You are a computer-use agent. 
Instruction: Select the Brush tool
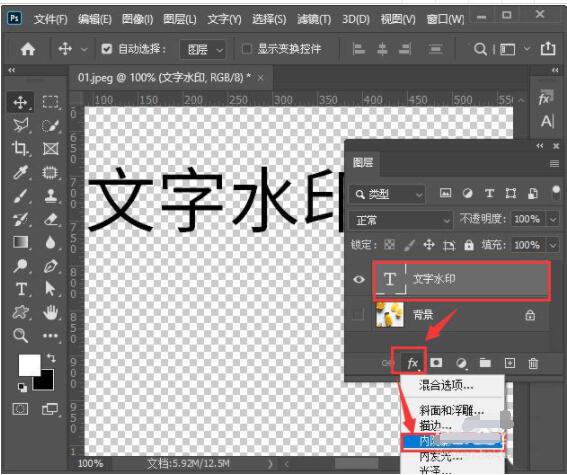pyautogui.click(x=20, y=196)
